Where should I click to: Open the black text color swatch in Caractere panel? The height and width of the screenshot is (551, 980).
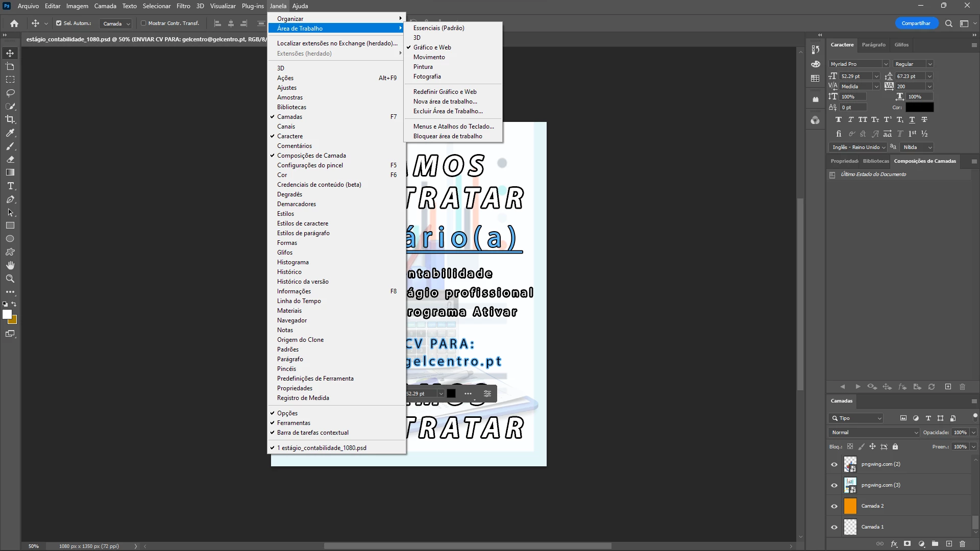919,108
